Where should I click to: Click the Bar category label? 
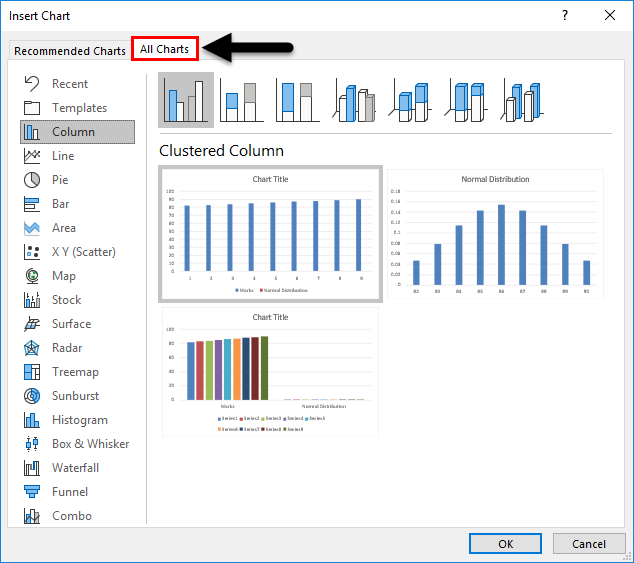(x=61, y=204)
